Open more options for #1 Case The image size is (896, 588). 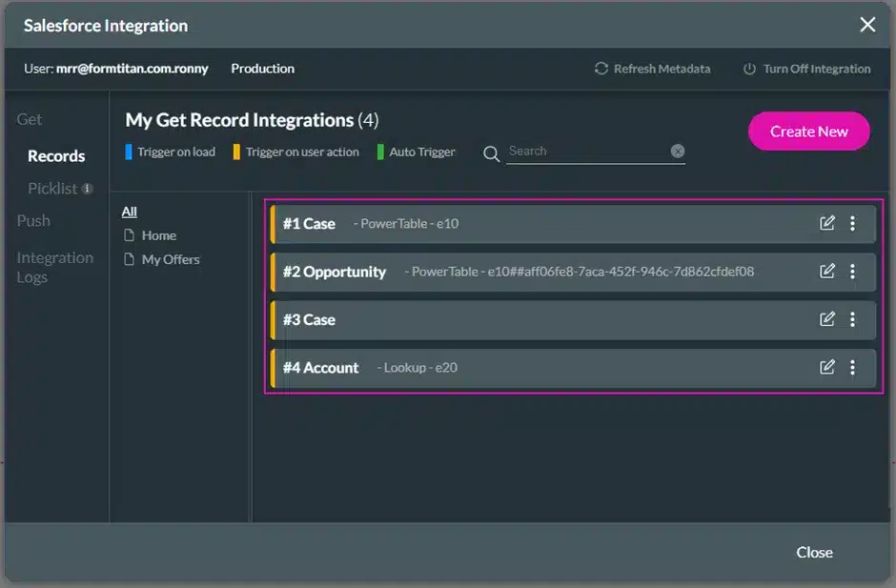[x=852, y=223]
